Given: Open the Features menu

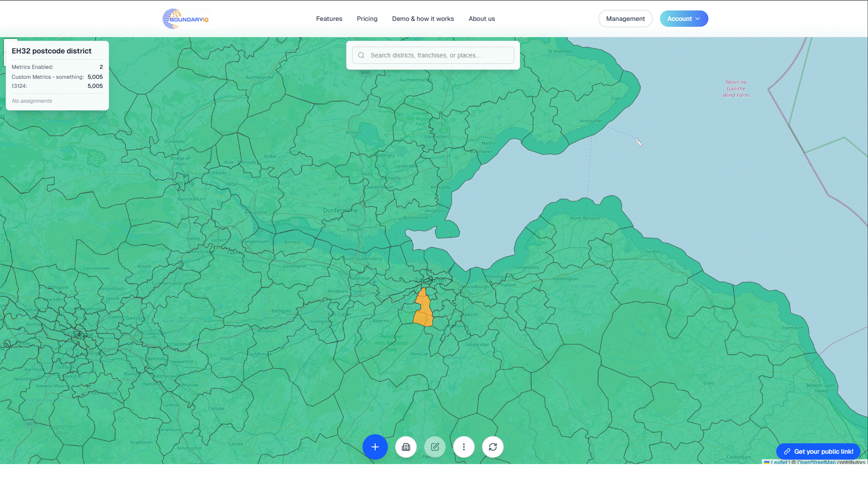Looking at the screenshot, I should pos(329,19).
